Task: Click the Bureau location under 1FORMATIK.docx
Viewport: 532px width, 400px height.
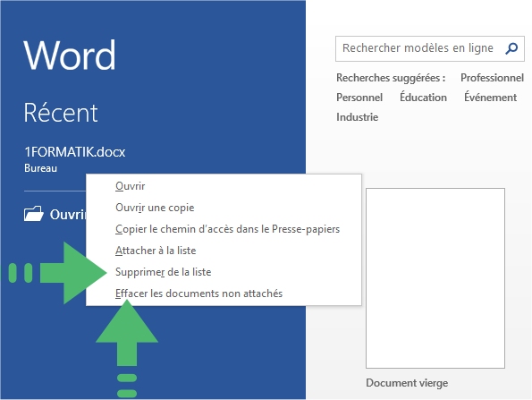Action: point(41,168)
